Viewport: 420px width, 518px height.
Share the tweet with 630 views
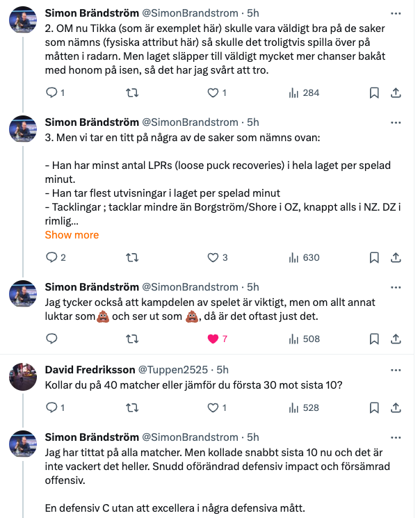click(396, 257)
